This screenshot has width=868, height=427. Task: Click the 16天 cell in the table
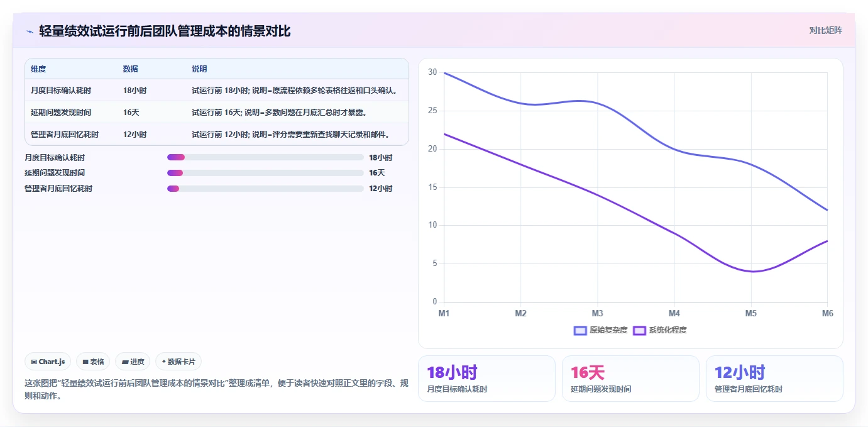[x=131, y=113]
